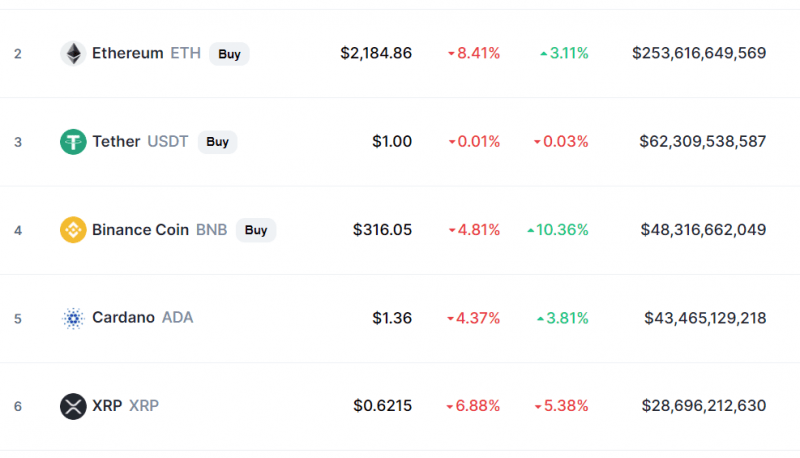Click Ethereum price $2,184.86
This screenshot has height=458, width=800.
[376, 53]
